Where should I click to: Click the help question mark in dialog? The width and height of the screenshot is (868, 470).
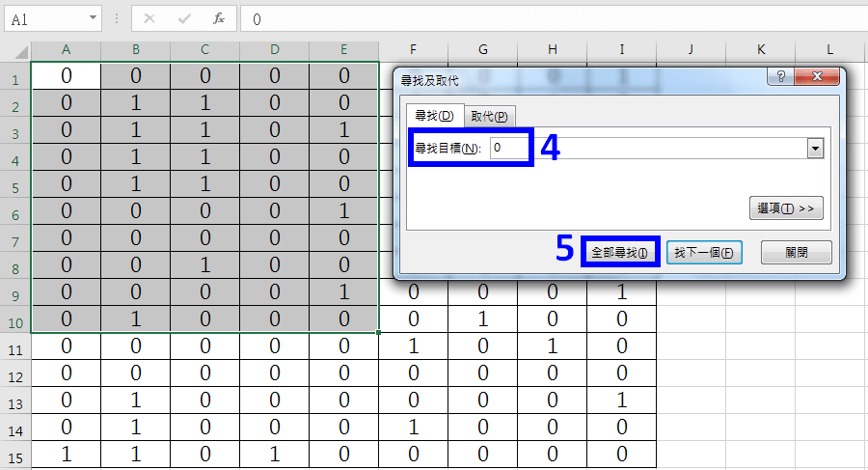click(x=780, y=78)
